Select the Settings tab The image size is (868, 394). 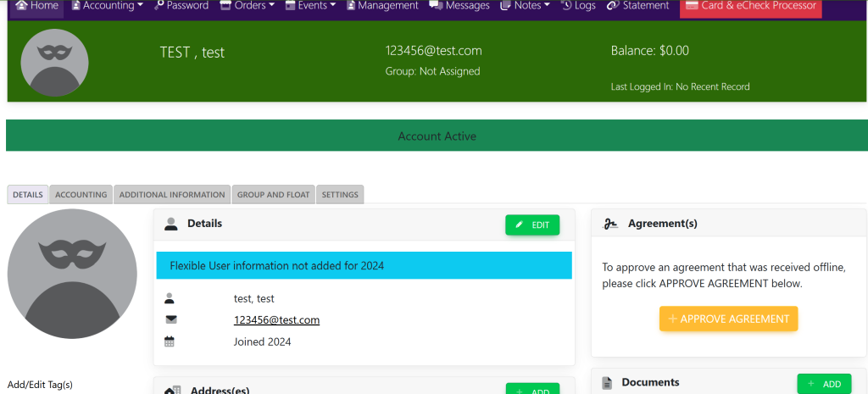coord(340,195)
